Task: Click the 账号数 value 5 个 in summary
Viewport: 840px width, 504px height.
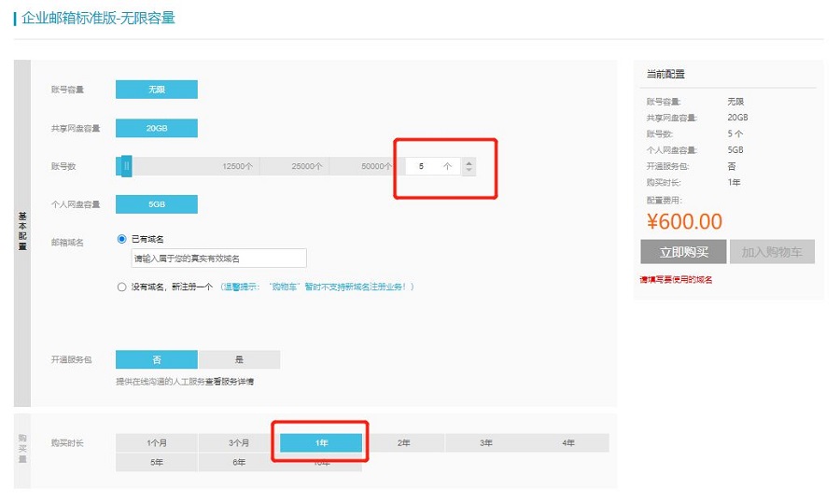Action: click(x=735, y=133)
